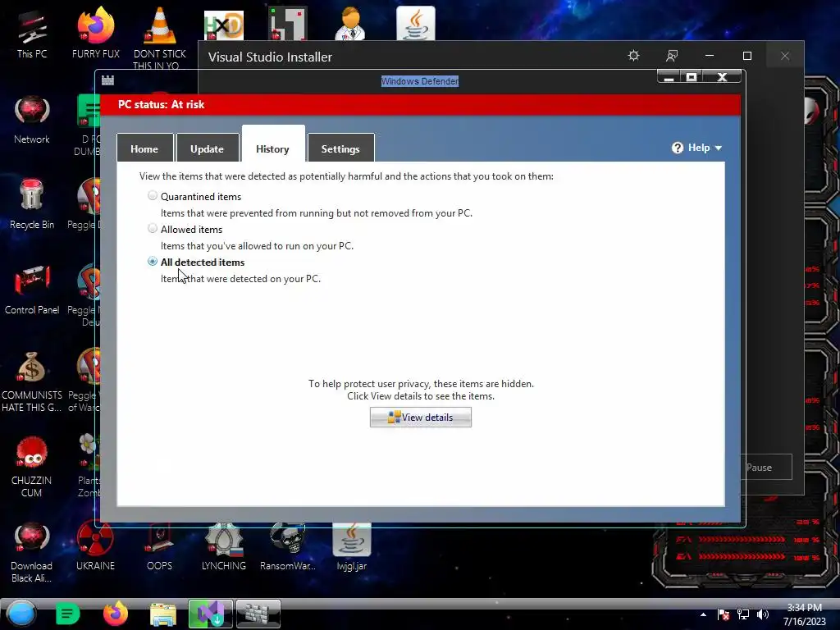Open the Recycle Bin icon

[32, 204]
